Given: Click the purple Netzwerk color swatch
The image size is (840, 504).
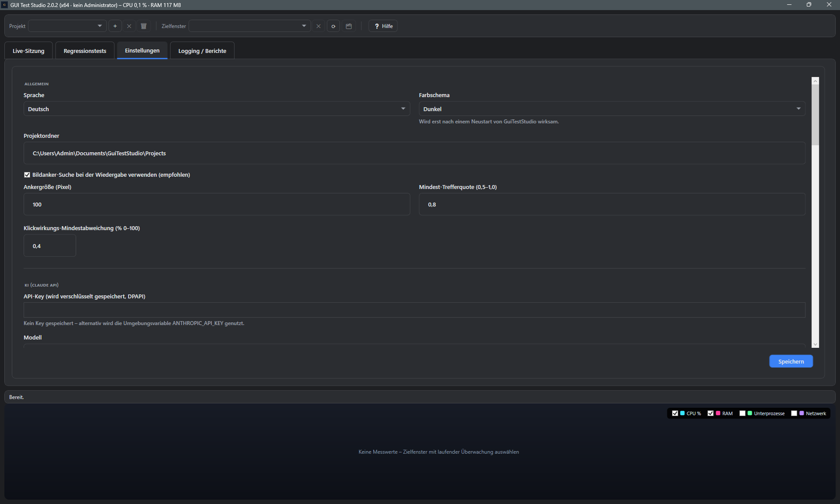Looking at the screenshot, I should tap(801, 413).
